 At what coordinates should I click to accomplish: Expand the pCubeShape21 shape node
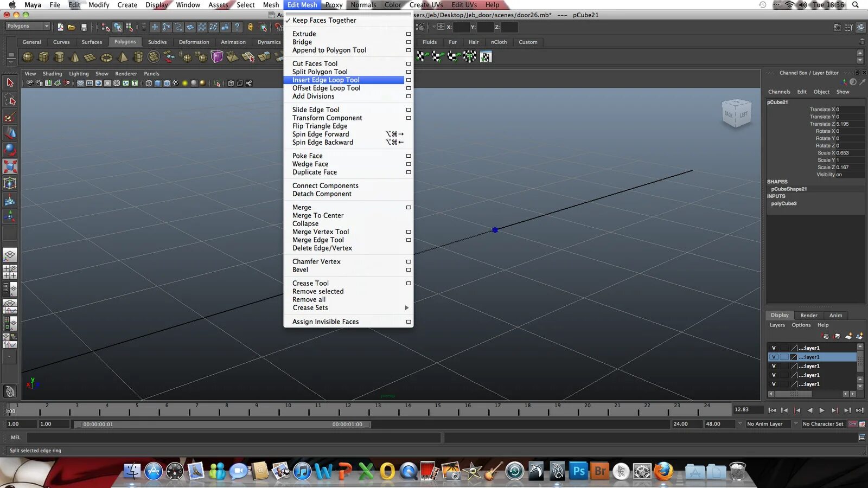click(789, 189)
